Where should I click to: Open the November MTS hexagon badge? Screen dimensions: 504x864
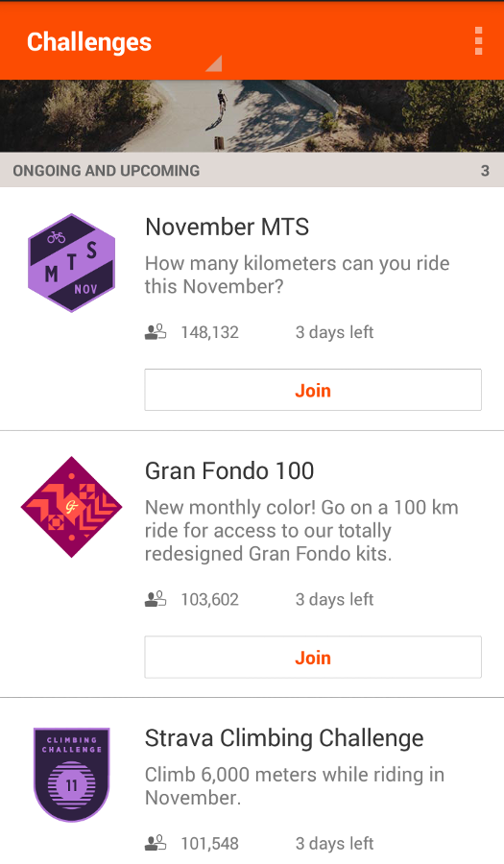point(72,262)
